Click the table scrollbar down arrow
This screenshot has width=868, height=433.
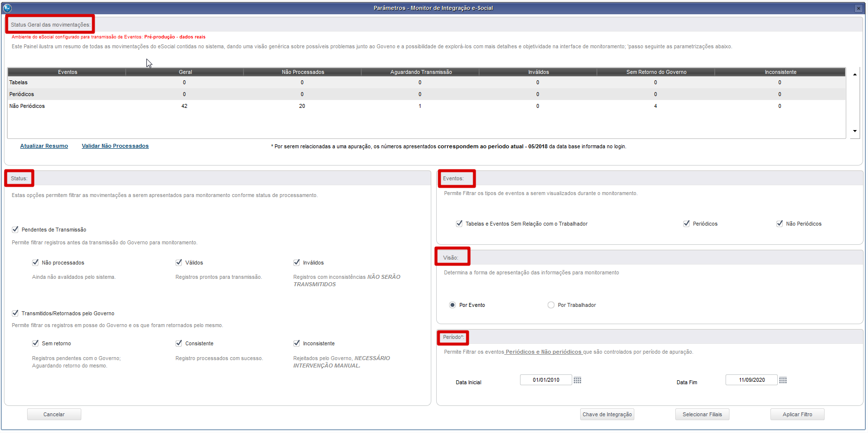tap(855, 131)
